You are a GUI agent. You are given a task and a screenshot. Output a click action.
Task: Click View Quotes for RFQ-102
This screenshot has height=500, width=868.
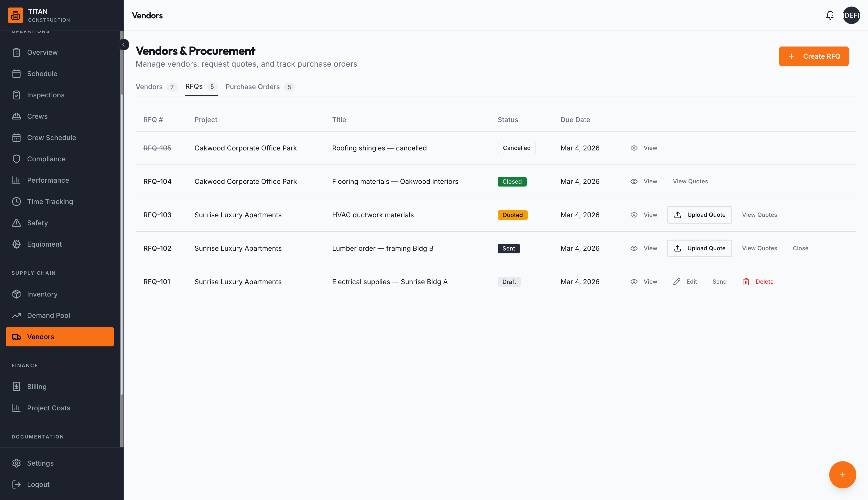coord(759,248)
